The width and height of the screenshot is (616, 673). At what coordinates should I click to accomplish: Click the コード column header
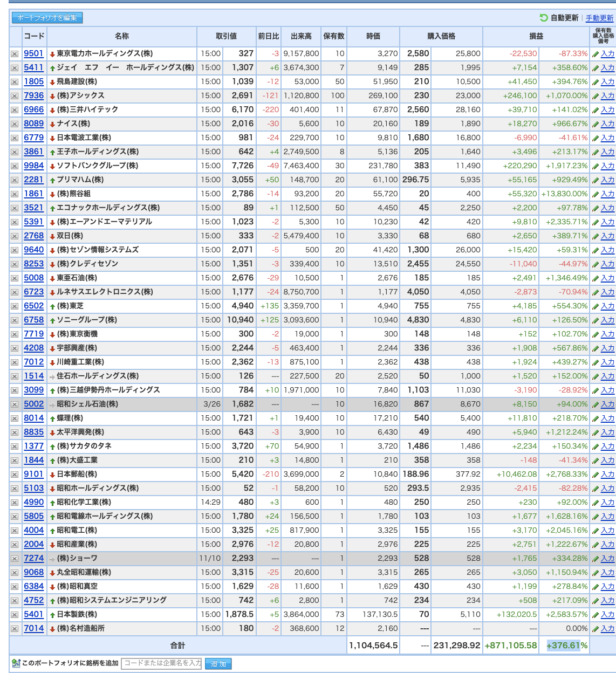pyautogui.click(x=34, y=36)
